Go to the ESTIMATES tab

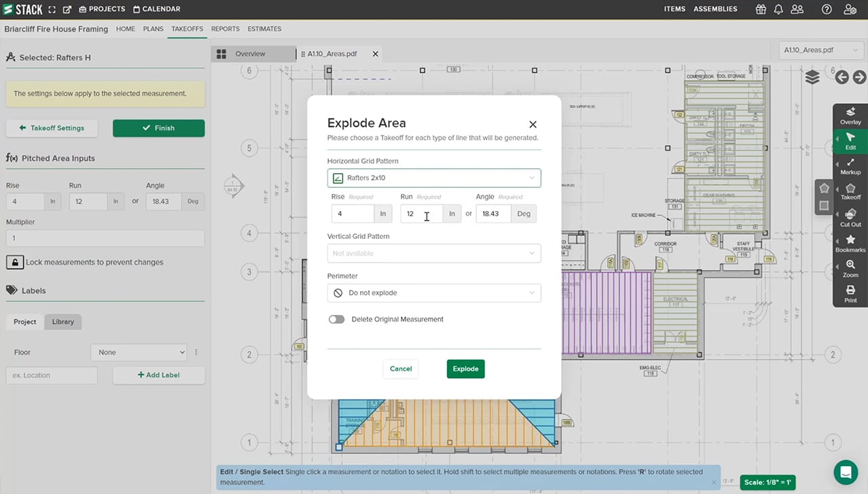(x=264, y=29)
